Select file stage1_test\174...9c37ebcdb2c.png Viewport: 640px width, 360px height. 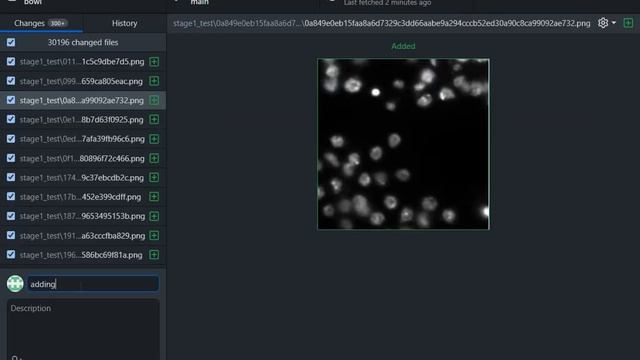click(82, 177)
